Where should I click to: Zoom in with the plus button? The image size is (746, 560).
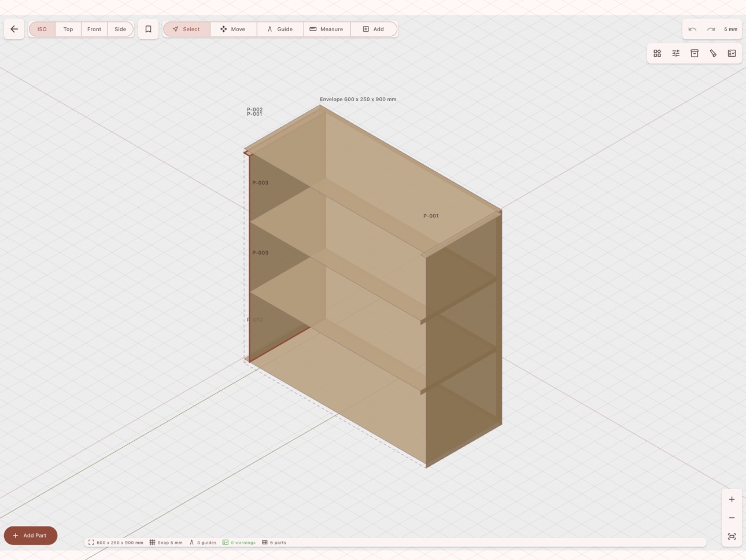tap(732, 499)
